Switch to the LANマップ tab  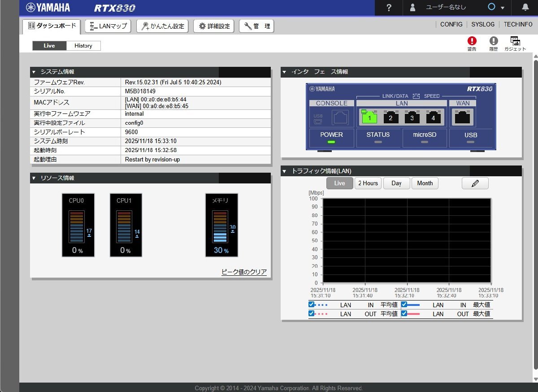[x=108, y=26]
